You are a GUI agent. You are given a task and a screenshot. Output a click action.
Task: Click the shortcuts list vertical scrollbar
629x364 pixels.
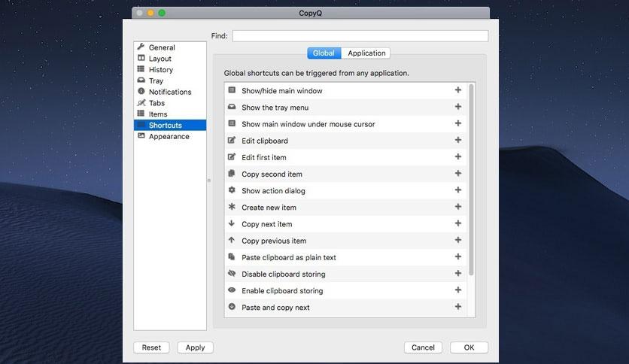471,180
